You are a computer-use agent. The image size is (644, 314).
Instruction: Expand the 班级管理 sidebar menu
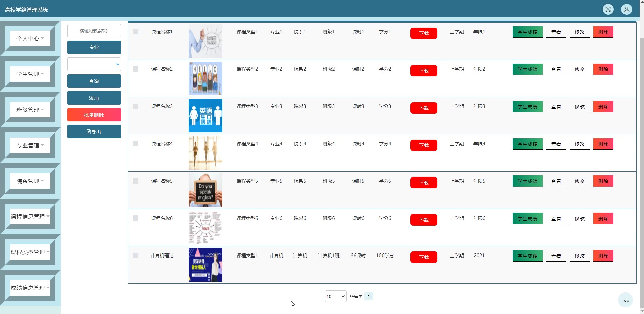[30, 110]
